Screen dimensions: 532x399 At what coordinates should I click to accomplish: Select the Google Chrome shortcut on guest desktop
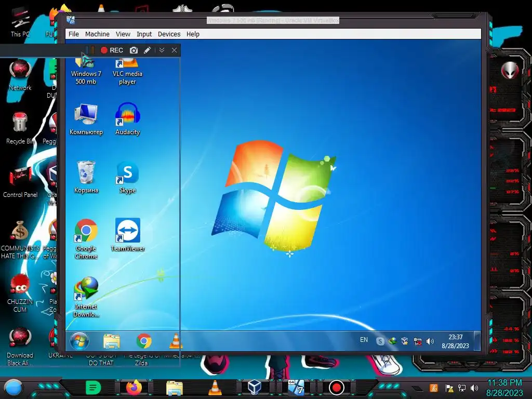[86, 239]
